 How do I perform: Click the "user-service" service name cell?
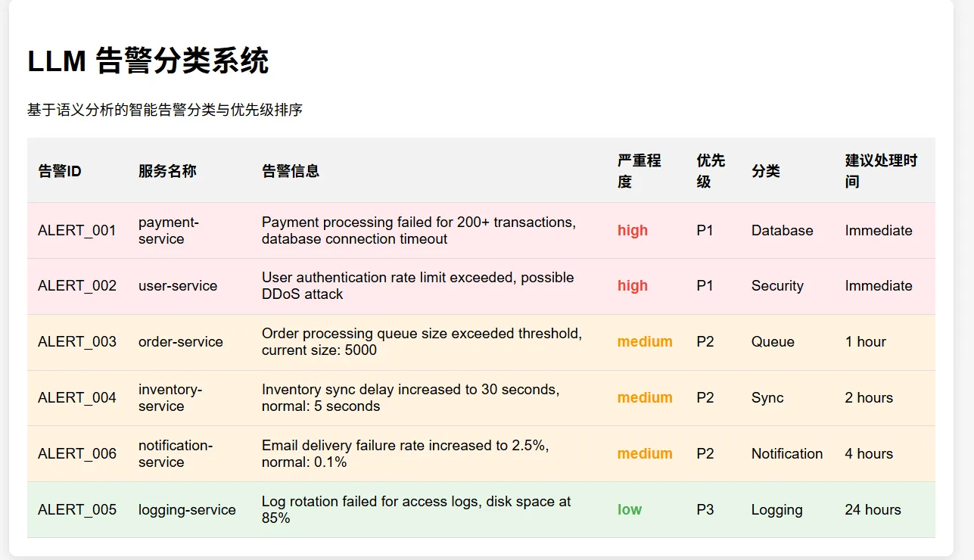[178, 286]
